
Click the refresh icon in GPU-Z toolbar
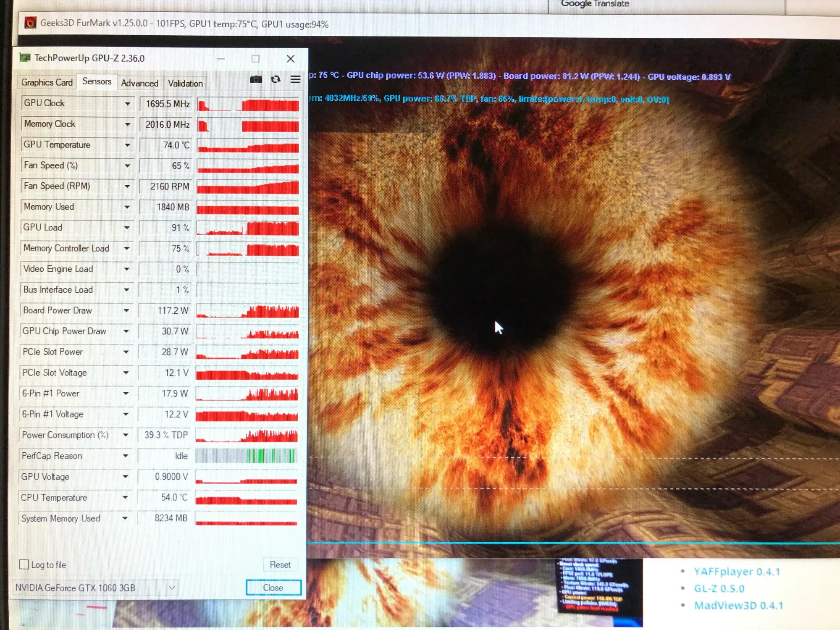coord(276,79)
